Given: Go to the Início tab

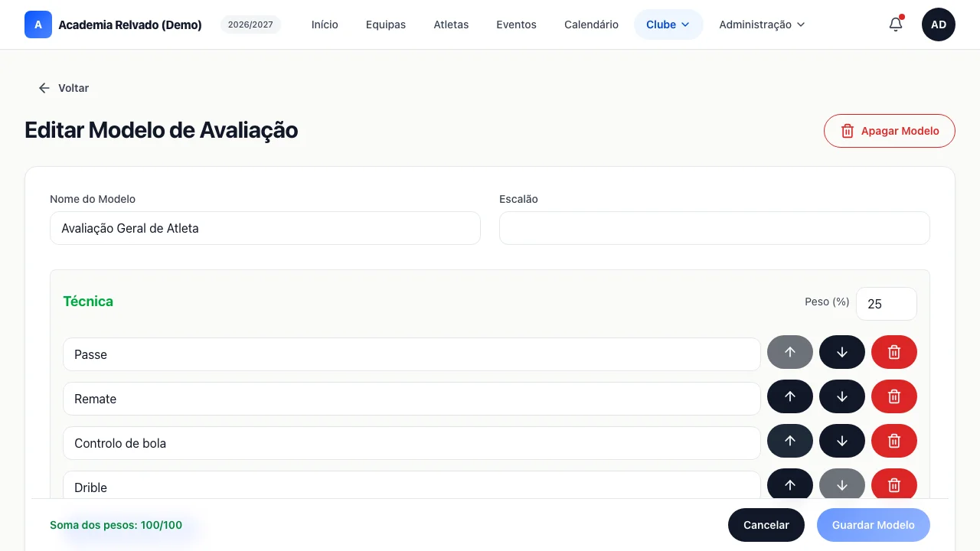Looking at the screenshot, I should click(325, 24).
